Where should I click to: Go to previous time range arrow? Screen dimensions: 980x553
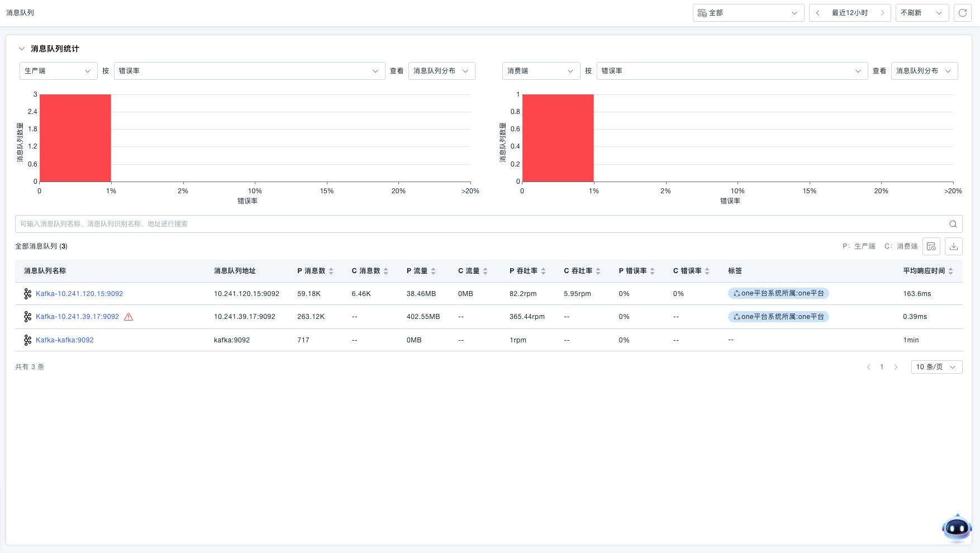[818, 13]
